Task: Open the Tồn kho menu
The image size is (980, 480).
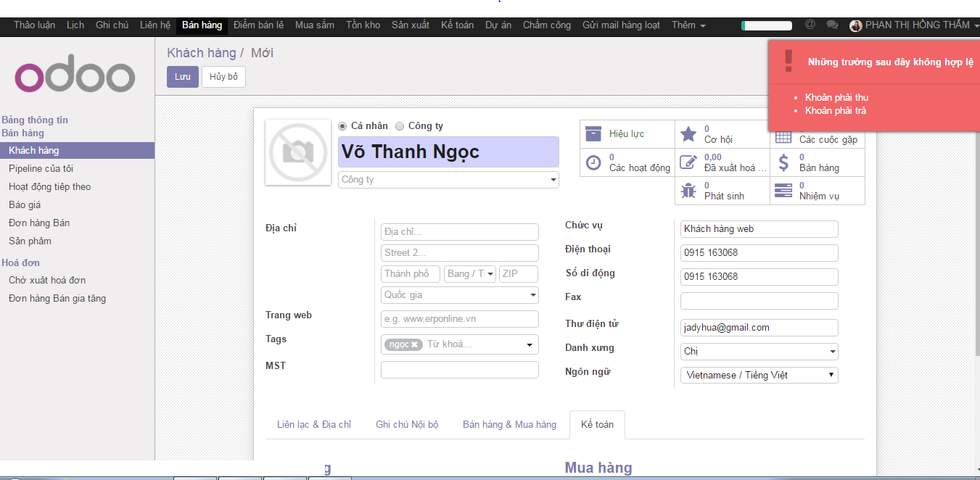Action: click(x=363, y=25)
